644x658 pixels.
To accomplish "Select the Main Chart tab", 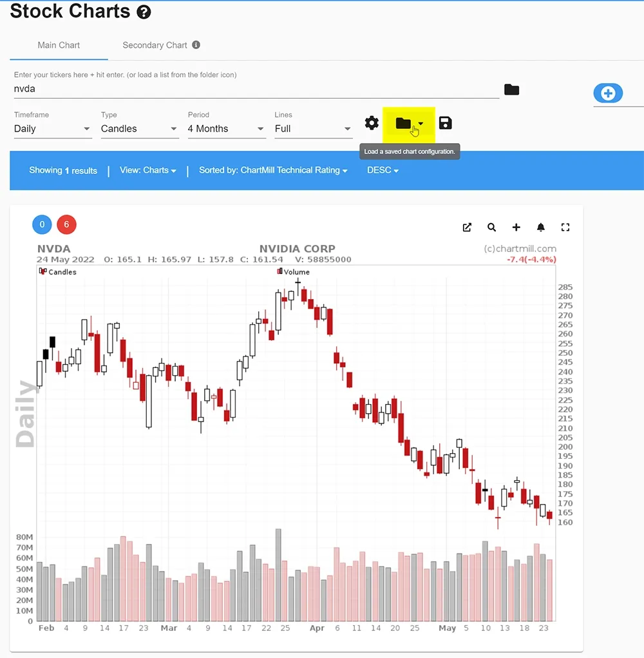I will pyautogui.click(x=59, y=45).
